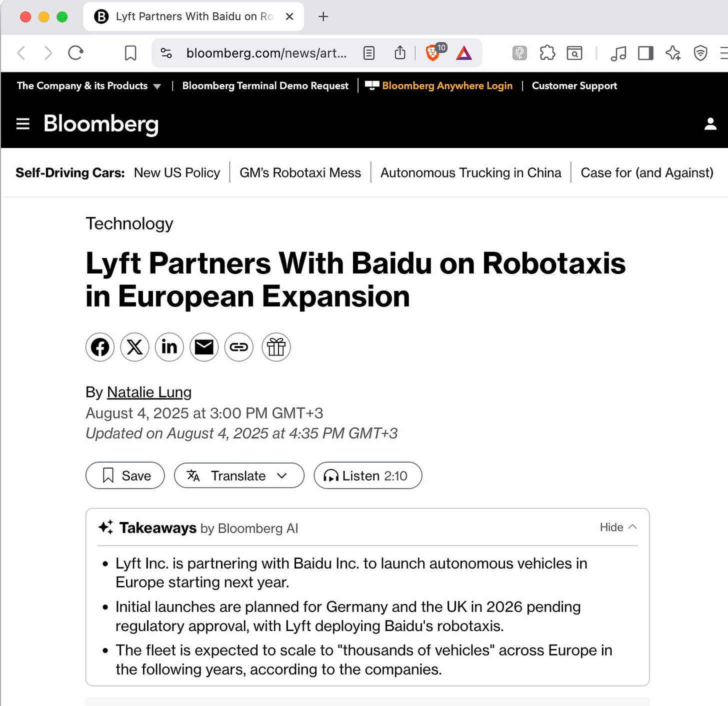728x706 pixels.
Task: Click the Brave Shields lion icon
Action: pyautogui.click(x=433, y=52)
